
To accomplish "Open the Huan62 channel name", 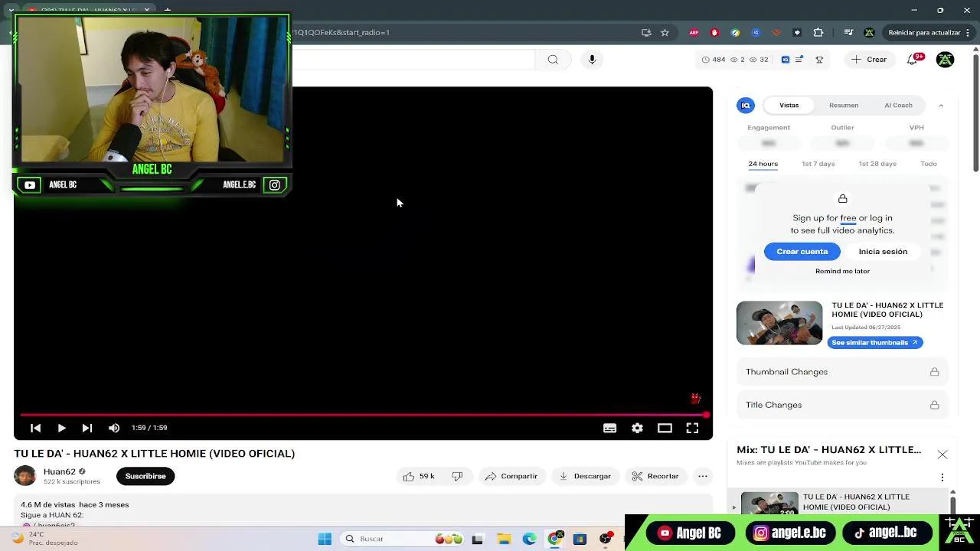I will (60, 471).
